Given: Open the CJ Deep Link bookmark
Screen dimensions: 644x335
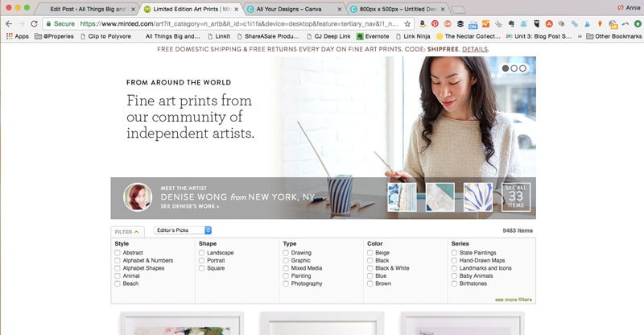Looking at the screenshot, I should pos(328,36).
